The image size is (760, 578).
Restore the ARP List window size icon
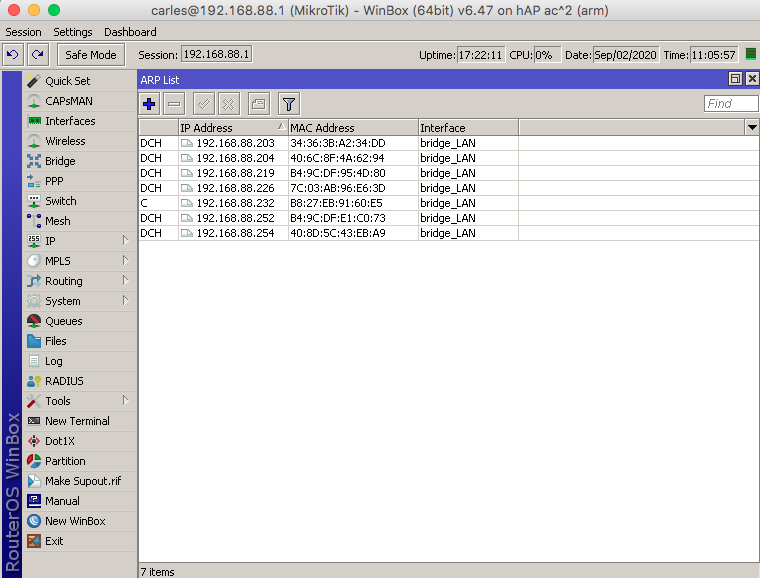click(735, 78)
